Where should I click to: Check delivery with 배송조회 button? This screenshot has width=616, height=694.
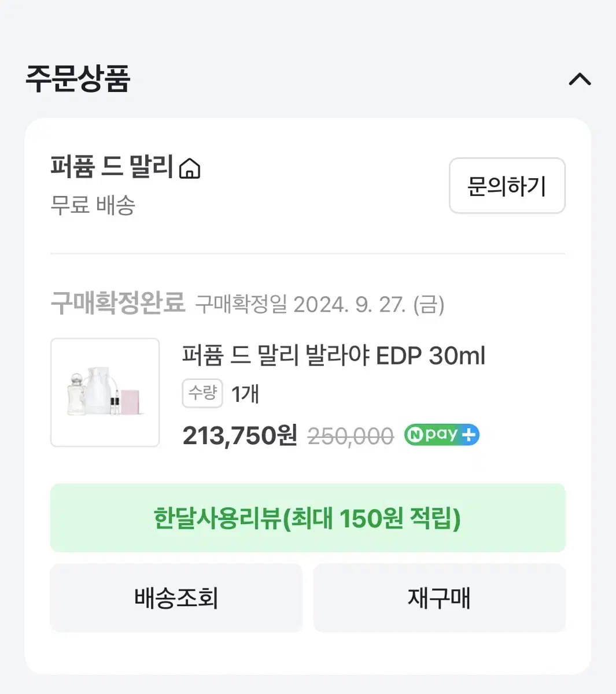(x=176, y=598)
